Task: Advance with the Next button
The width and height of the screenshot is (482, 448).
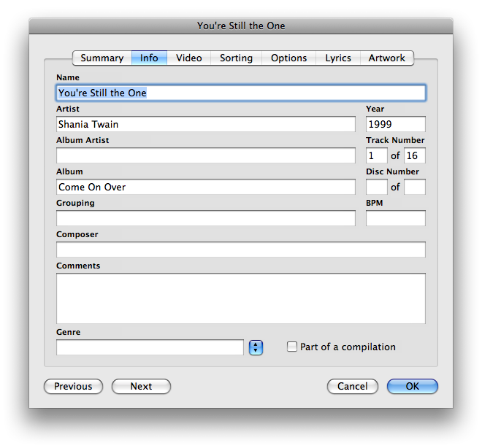Action: click(x=141, y=386)
